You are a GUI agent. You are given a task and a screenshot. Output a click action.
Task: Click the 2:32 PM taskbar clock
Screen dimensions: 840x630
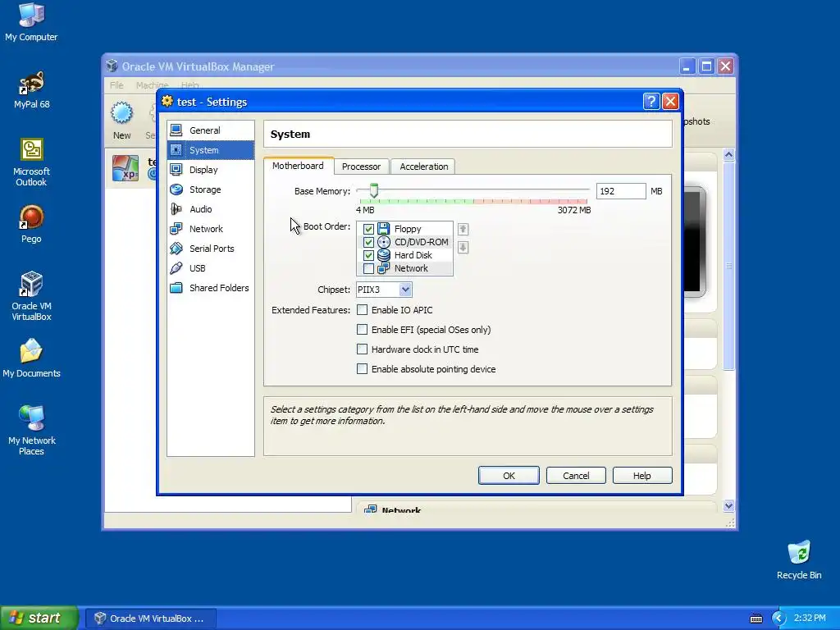(x=810, y=619)
